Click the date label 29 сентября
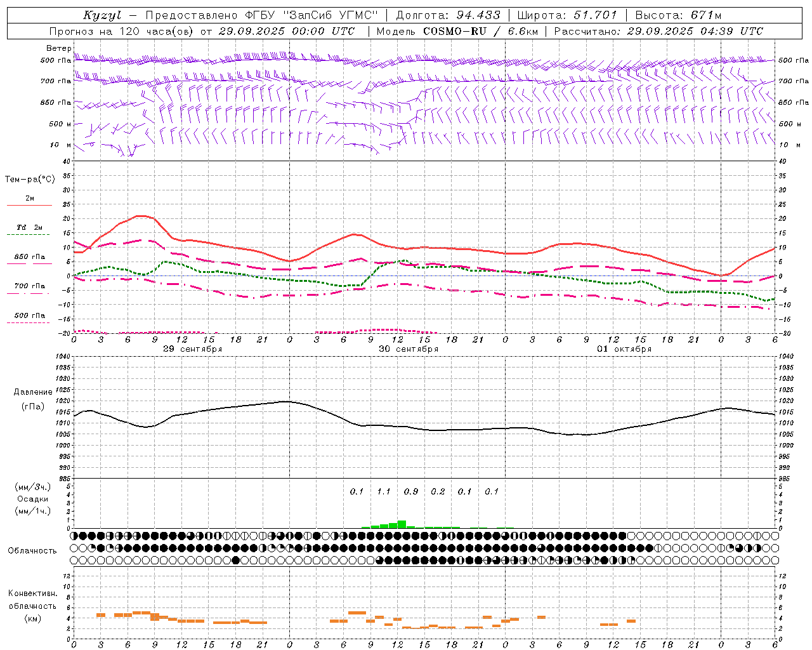Viewport: 812px width, 650px height. click(192, 349)
